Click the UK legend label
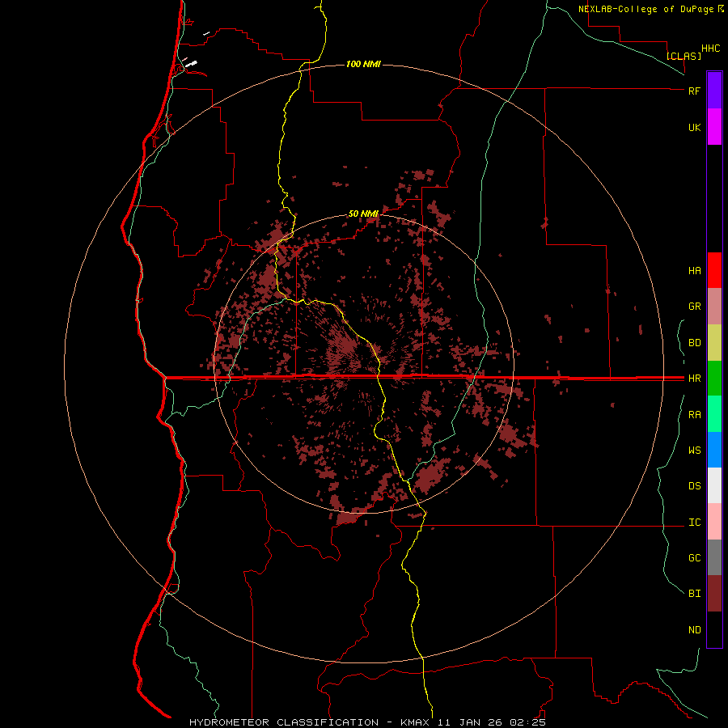This screenshot has height=728, width=728. [694, 127]
